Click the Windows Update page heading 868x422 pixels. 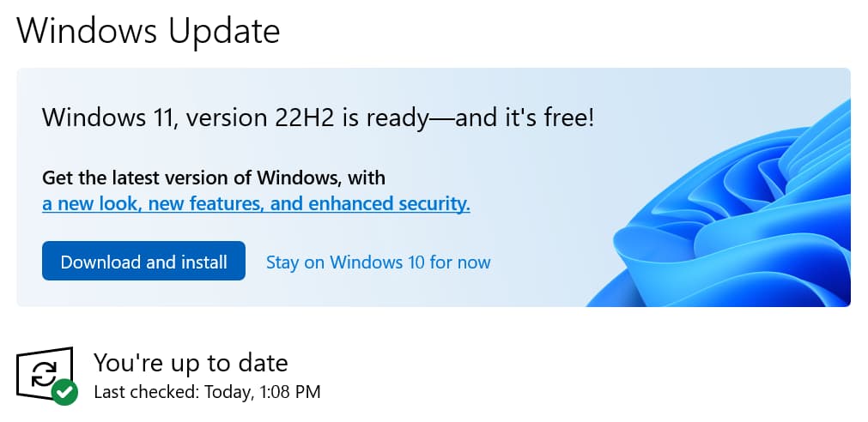(x=149, y=31)
